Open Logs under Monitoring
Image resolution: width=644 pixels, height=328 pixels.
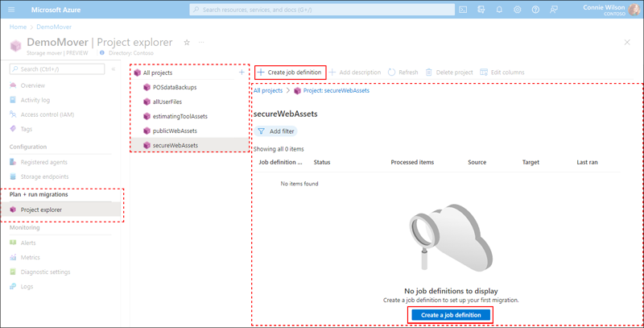click(27, 286)
